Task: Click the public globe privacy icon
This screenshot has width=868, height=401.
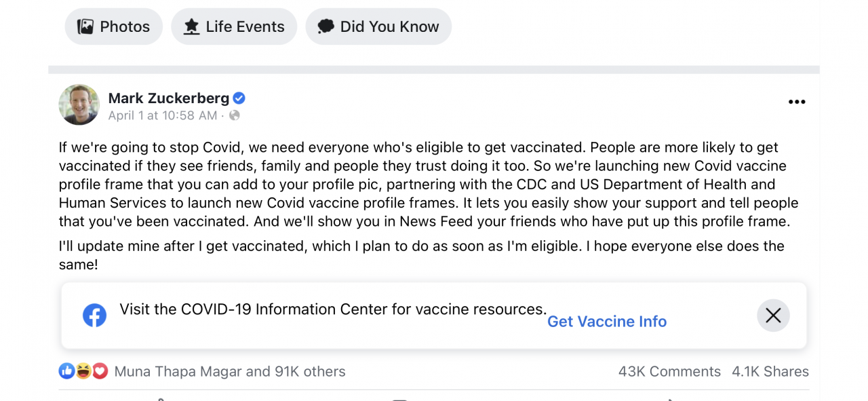Action: (x=235, y=115)
